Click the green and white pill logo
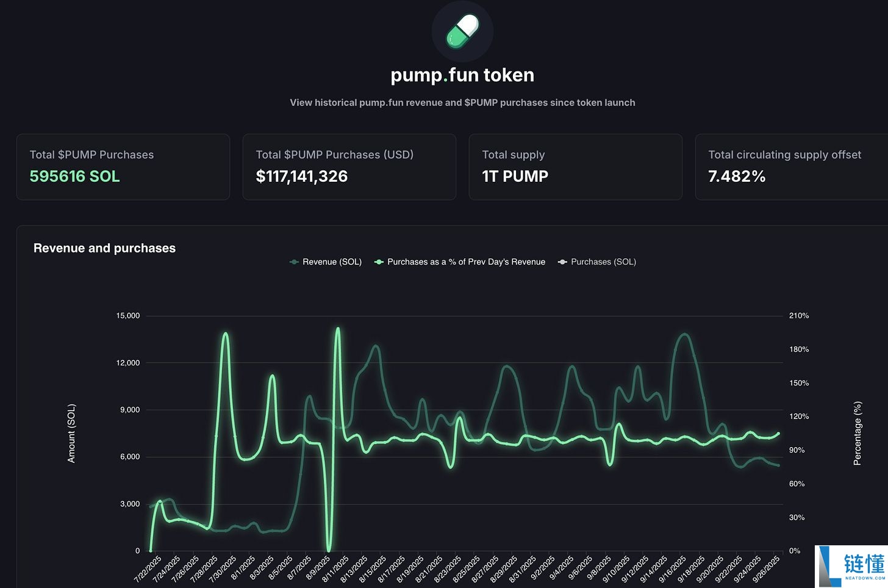888x588 pixels. click(x=462, y=32)
